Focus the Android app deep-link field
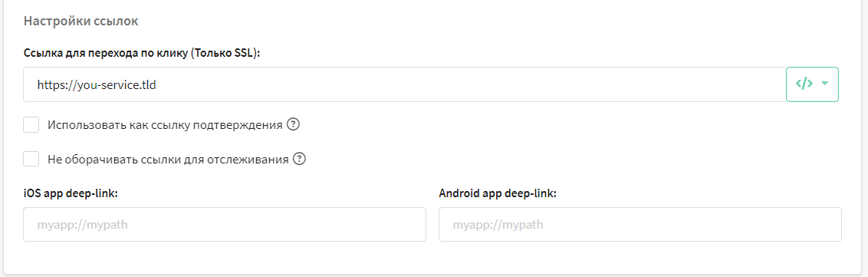The height and width of the screenshot is (277, 868). pos(640,224)
